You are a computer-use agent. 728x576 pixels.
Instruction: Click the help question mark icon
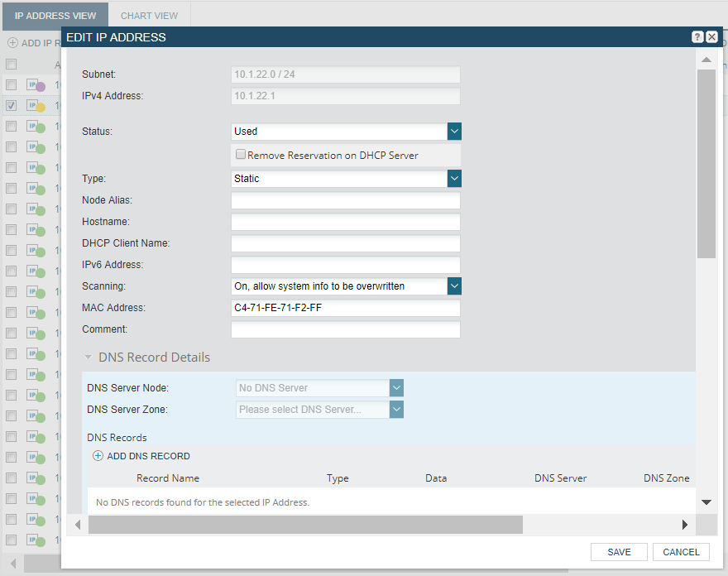pos(697,37)
